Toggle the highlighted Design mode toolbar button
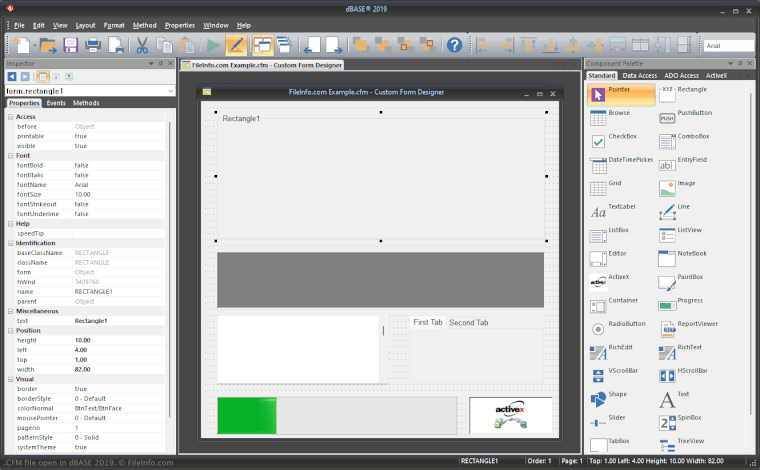The width and height of the screenshot is (760, 470). pos(236,45)
